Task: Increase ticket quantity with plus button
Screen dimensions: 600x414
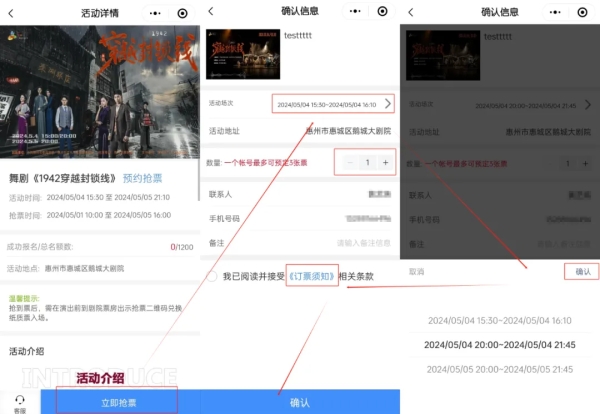Action: tap(385, 162)
